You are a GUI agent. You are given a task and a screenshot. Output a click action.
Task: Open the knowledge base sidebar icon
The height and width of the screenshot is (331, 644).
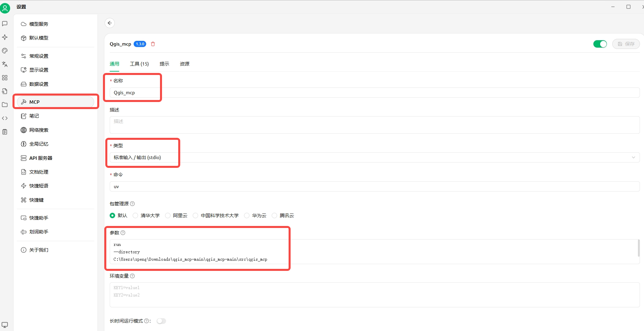5,91
